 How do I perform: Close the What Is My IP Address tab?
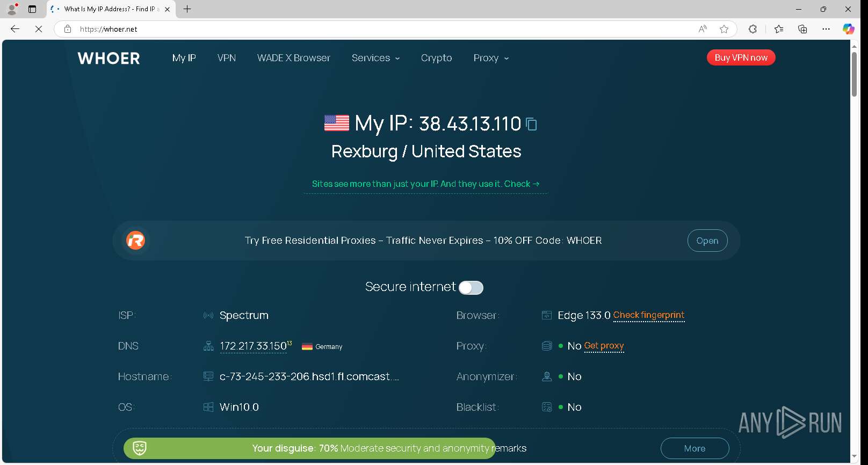pyautogui.click(x=168, y=9)
